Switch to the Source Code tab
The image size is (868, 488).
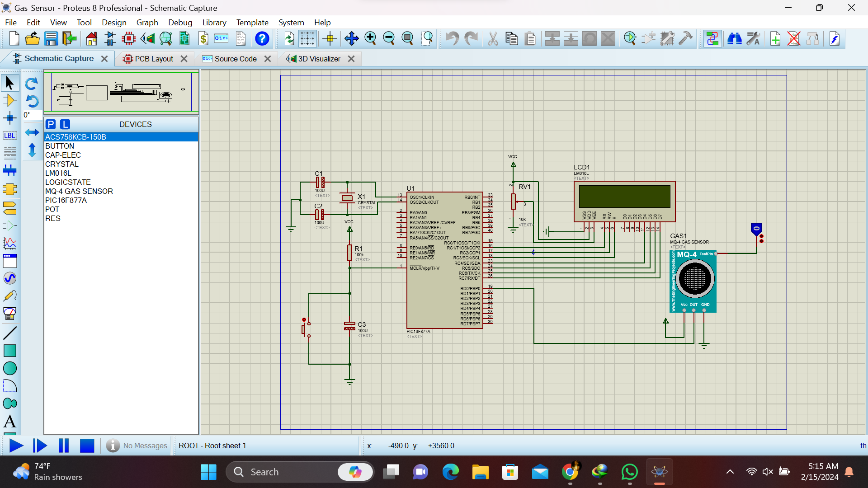tap(235, 59)
